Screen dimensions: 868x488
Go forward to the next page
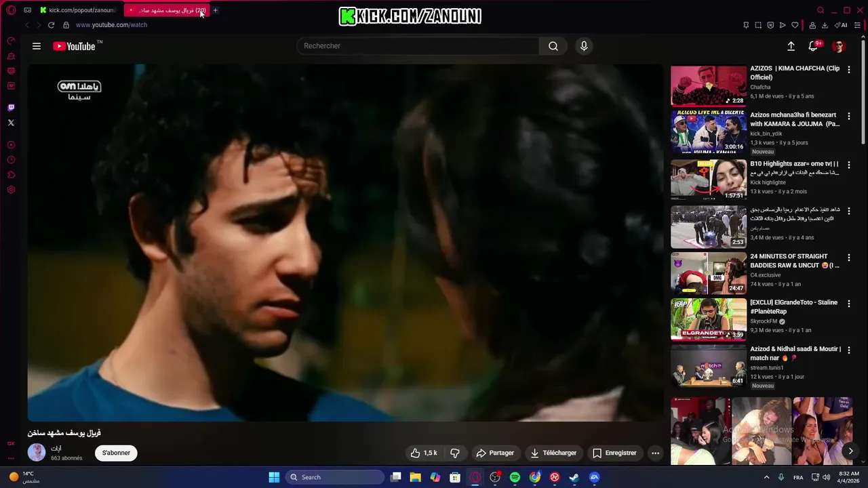(39, 25)
